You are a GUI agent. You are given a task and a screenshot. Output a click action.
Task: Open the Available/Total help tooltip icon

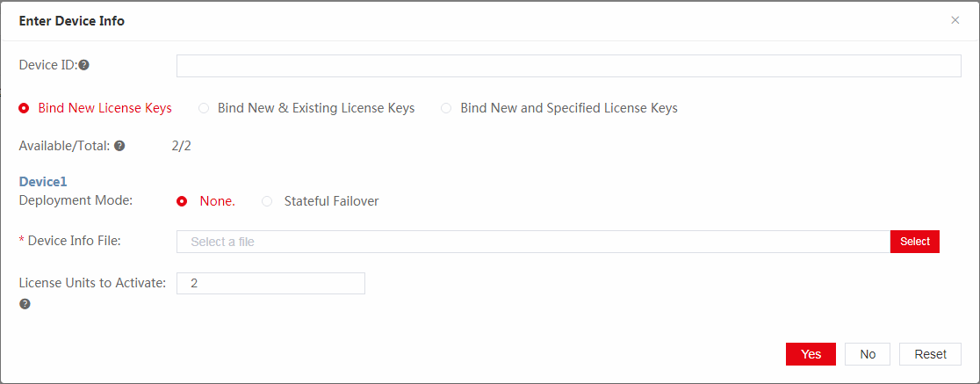(x=119, y=147)
